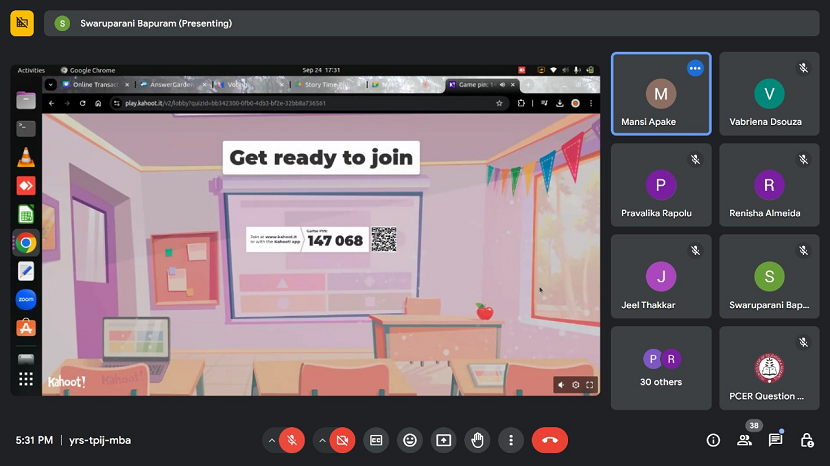Screen dimensions: 830x466
Task: Open the 30 others participant tile
Action: point(661,367)
